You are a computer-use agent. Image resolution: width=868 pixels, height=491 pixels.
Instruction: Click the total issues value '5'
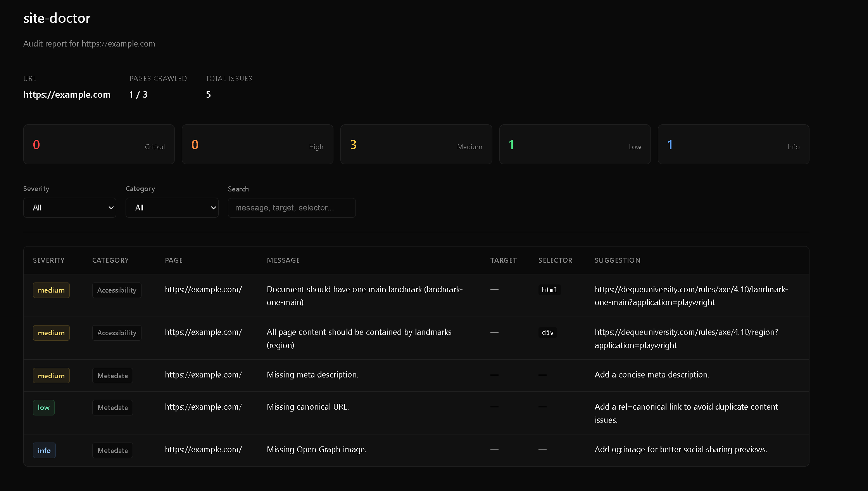point(208,95)
